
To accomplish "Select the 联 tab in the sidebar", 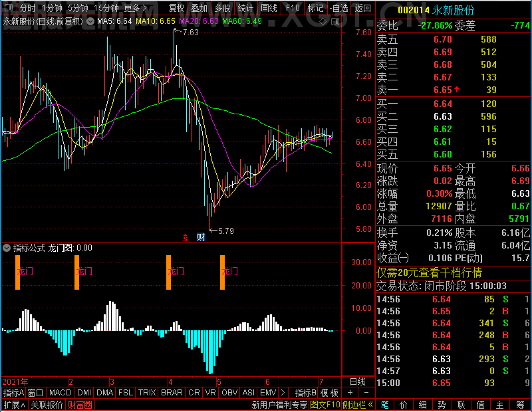I will [461, 405].
